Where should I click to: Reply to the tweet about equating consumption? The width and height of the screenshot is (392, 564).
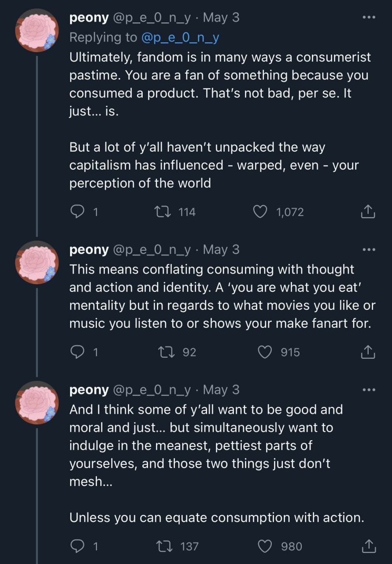coord(78,546)
